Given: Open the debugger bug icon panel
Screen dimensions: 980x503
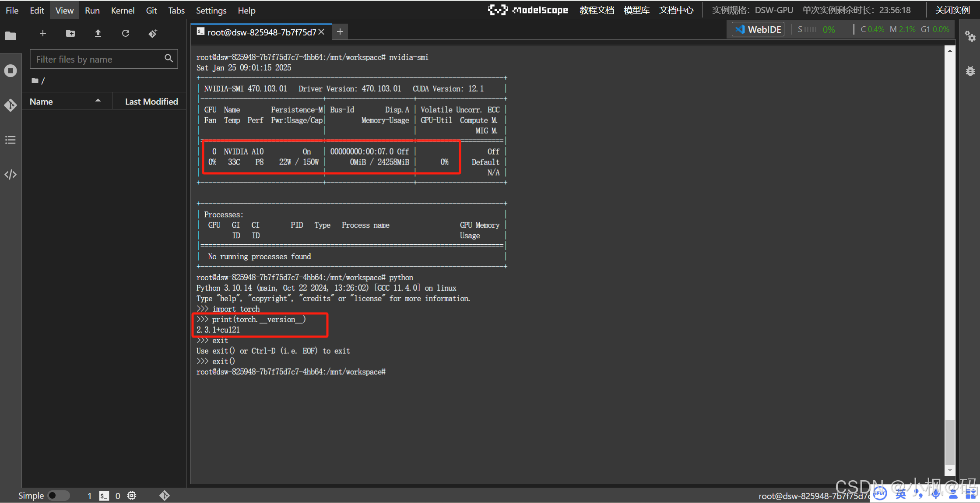Looking at the screenshot, I should [x=970, y=71].
